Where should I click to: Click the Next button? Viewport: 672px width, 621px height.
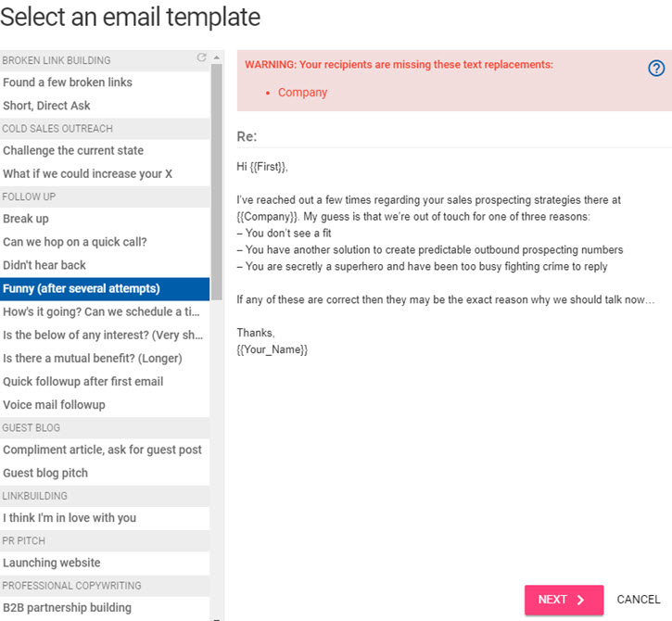[x=564, y=600]
